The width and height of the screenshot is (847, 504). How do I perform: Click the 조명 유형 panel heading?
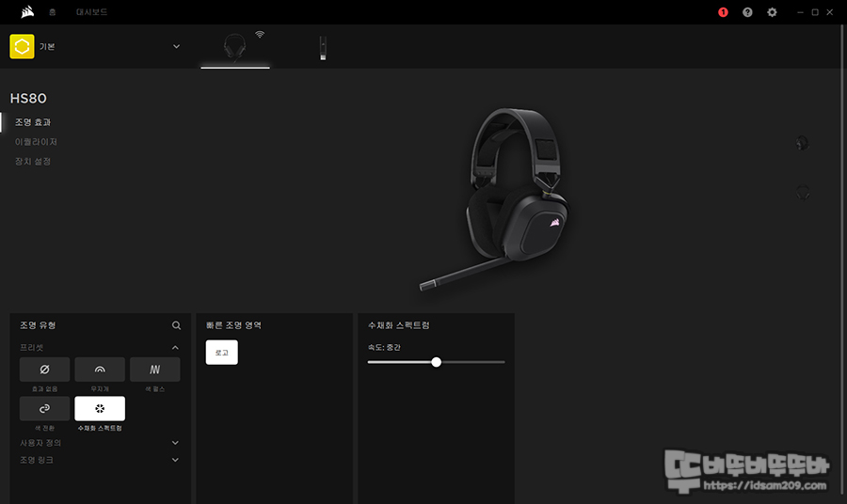[x=38, y=325]
